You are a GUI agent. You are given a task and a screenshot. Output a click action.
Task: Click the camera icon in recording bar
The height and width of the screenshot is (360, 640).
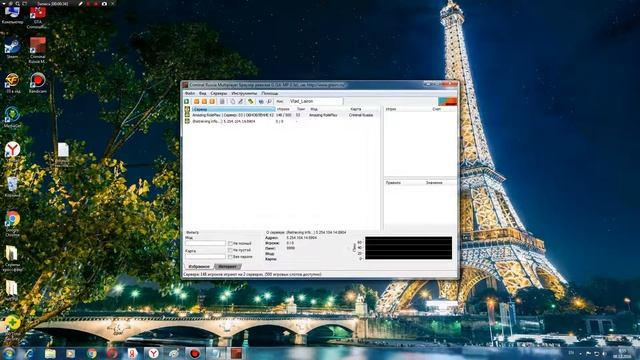(x=104, y=3)
